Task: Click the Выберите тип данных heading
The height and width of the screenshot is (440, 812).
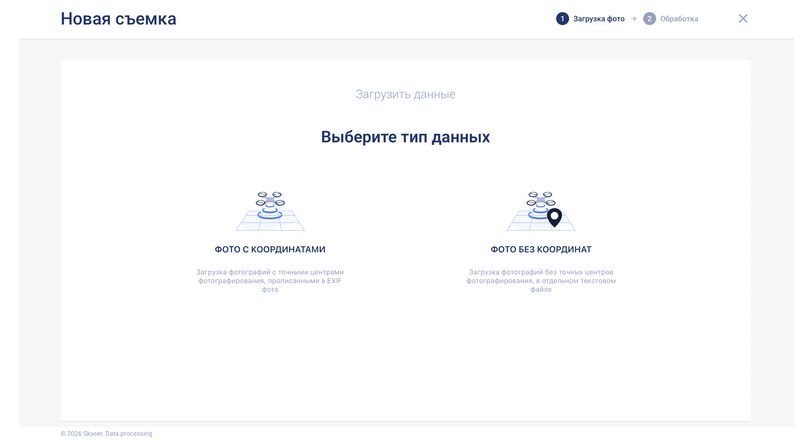Action: [x=405, y=137]
